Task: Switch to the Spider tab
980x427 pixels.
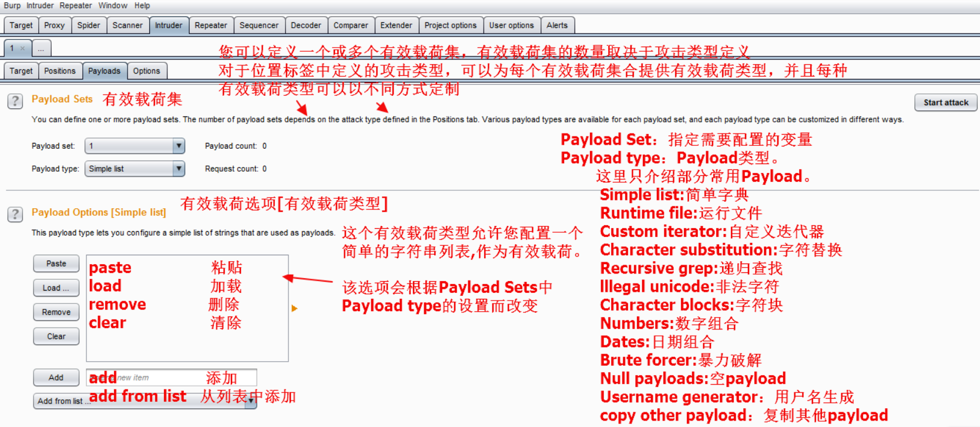Action: [89, 25]
